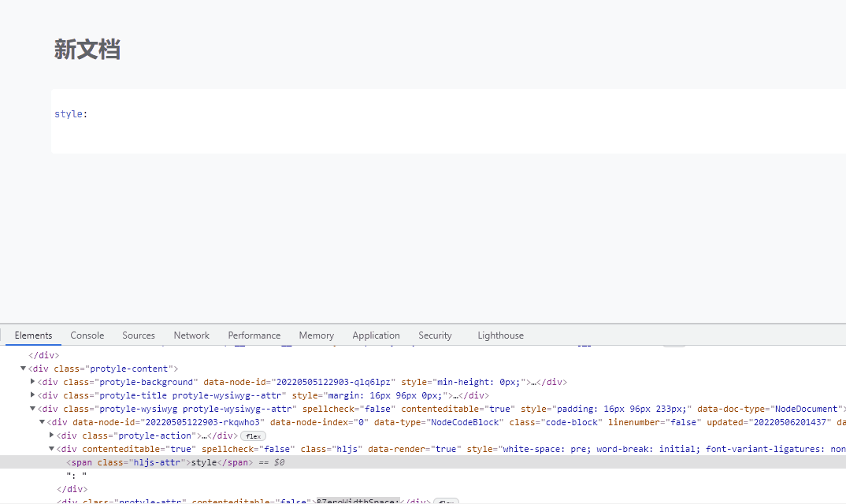
Task: Switch to the Console tab
Action: (x=87, y=335)
